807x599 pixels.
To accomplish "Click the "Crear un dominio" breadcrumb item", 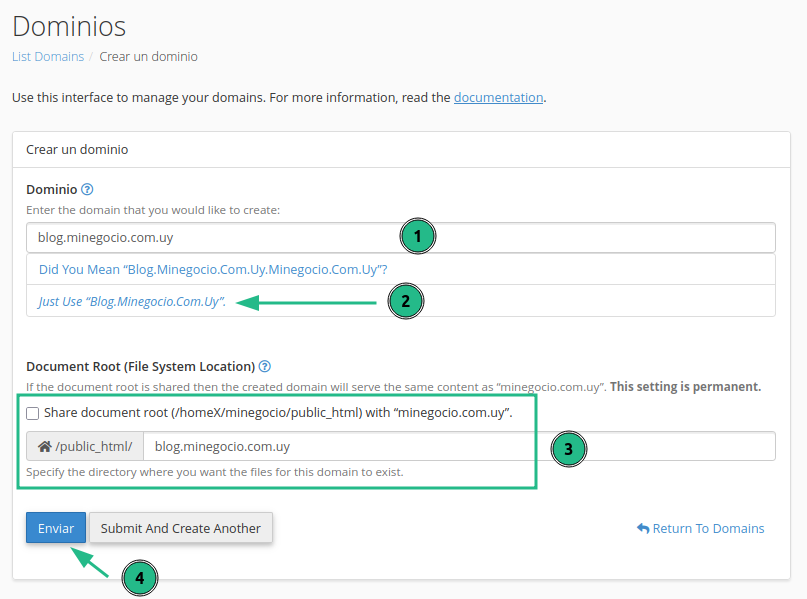I will click(148, 57).
